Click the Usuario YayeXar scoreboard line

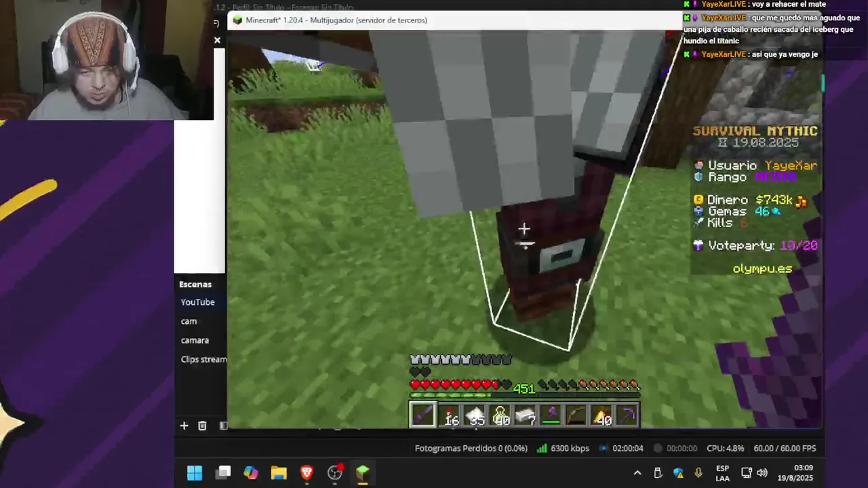[755, 165]
